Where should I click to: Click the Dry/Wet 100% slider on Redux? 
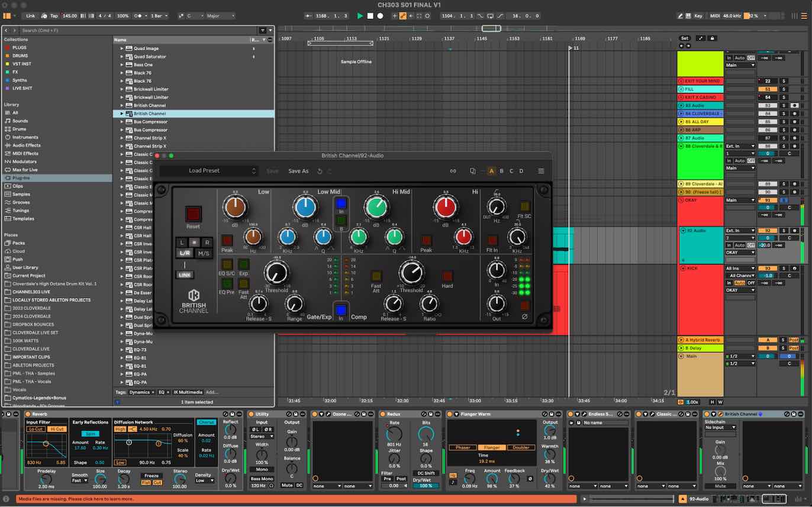pos(424,486)
